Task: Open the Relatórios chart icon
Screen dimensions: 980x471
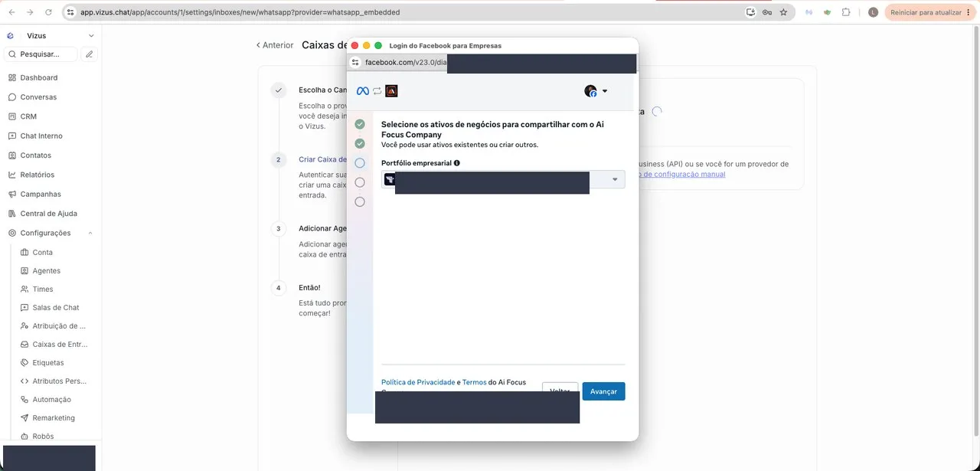Action: click(x=12, y=175)
